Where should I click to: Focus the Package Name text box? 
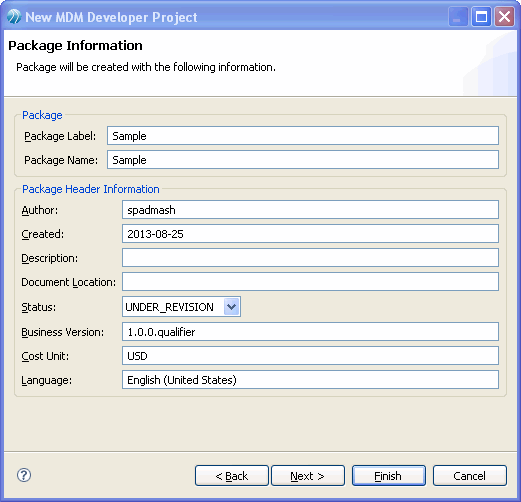click(x=303, y=160)
